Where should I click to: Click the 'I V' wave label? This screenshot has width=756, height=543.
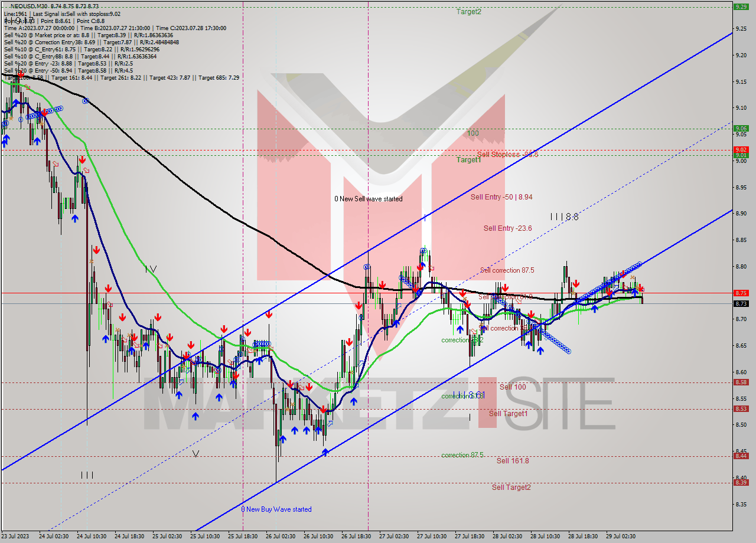(x=151, y=269)
